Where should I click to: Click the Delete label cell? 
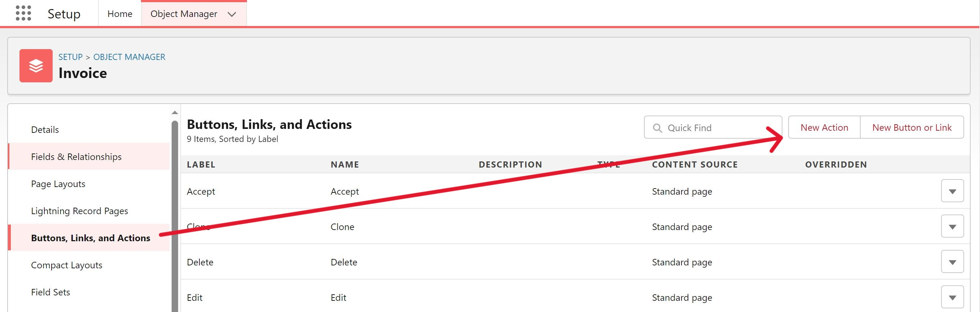[x=200, y=262]
